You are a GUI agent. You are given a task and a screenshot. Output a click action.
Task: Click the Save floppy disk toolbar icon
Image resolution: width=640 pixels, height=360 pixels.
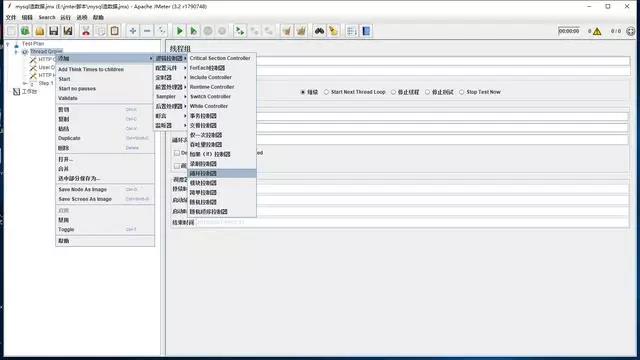tap(53, 31)
